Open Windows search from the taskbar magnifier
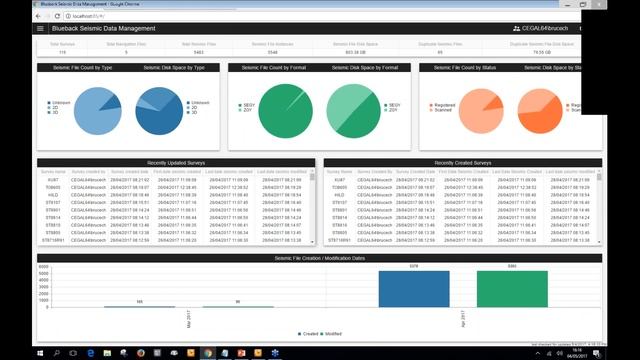The image size is (640, 360). point(57,353)
